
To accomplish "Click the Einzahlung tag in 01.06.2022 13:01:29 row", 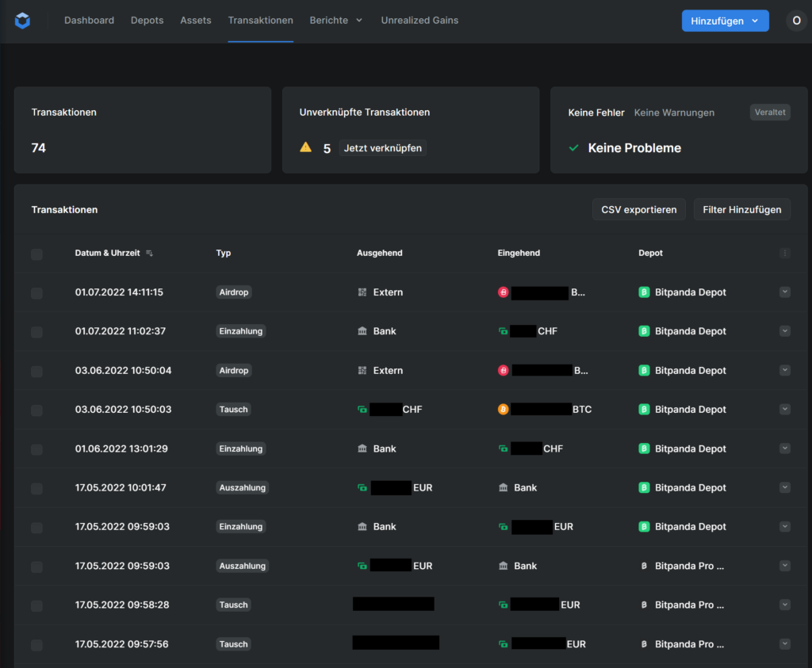I will 241,449.
